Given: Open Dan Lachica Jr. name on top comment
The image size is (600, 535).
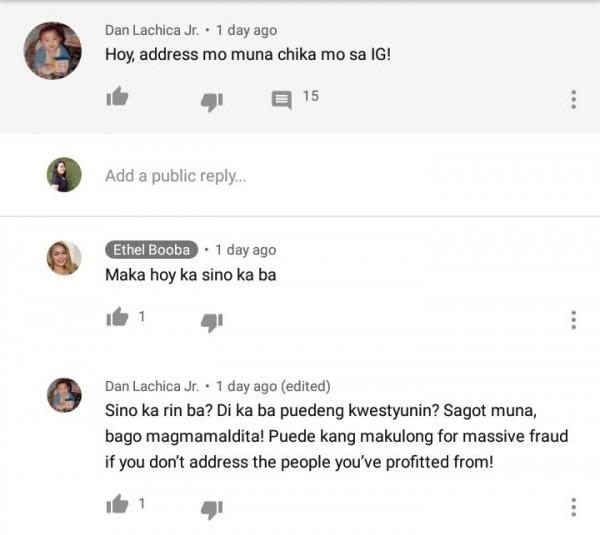Looking at the screenshot, I should (152, 30).
